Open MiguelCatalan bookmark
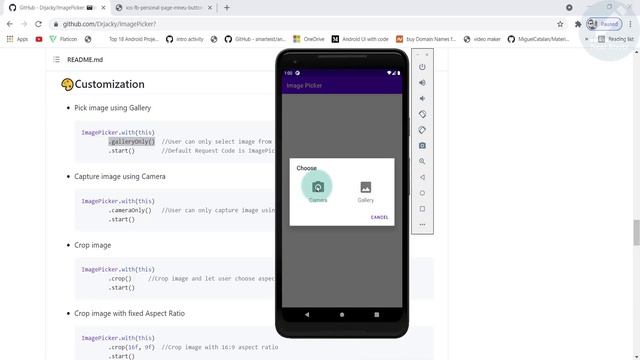 click(538, 39)
